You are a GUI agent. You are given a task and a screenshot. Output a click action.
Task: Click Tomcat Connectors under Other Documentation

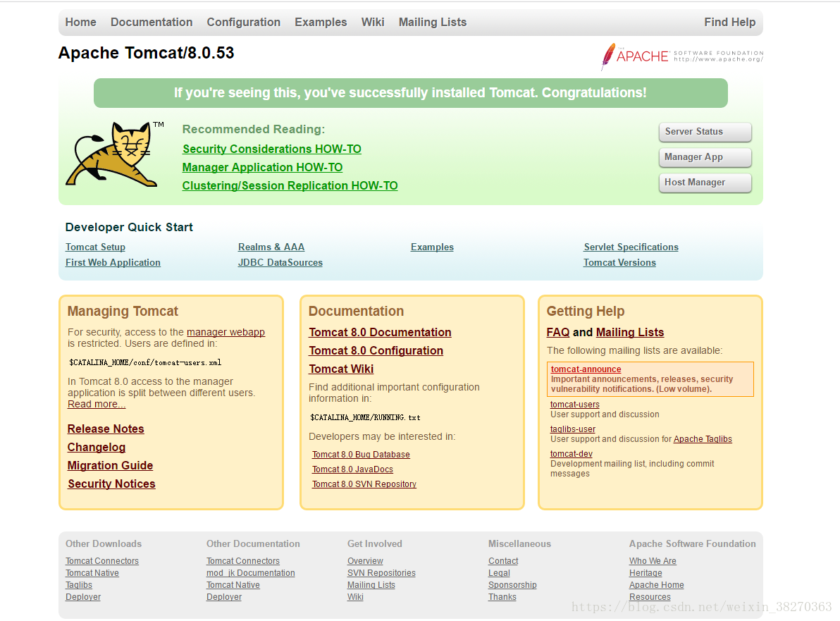[x=243, y=561]
